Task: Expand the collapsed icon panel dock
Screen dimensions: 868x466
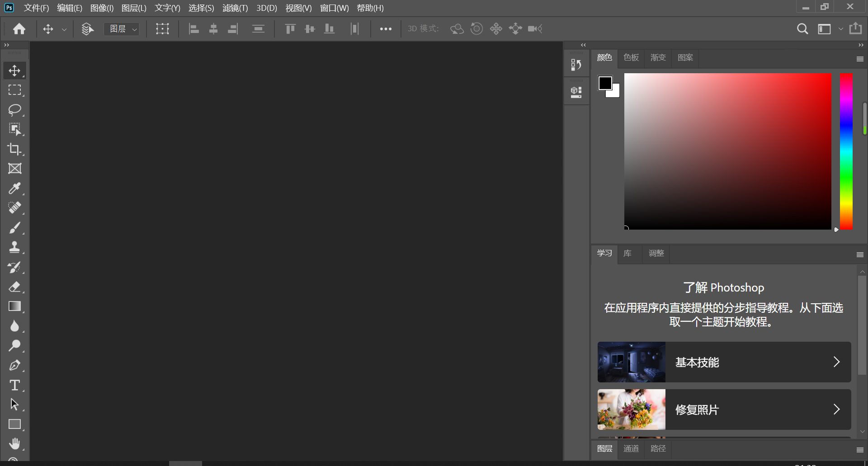Action: click(583, 45)
